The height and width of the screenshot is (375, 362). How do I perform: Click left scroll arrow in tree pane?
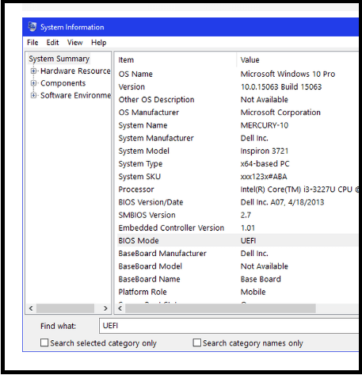[31, 308]
